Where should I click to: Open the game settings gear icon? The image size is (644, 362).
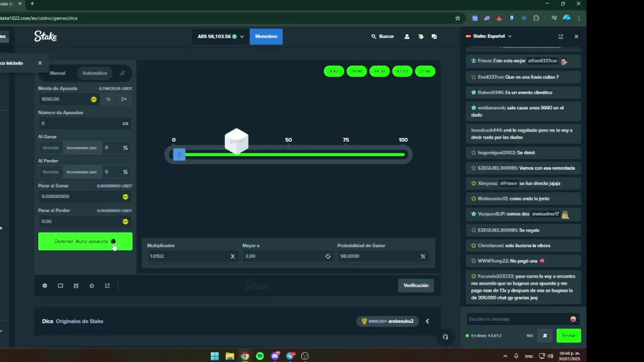pos(45,286)
